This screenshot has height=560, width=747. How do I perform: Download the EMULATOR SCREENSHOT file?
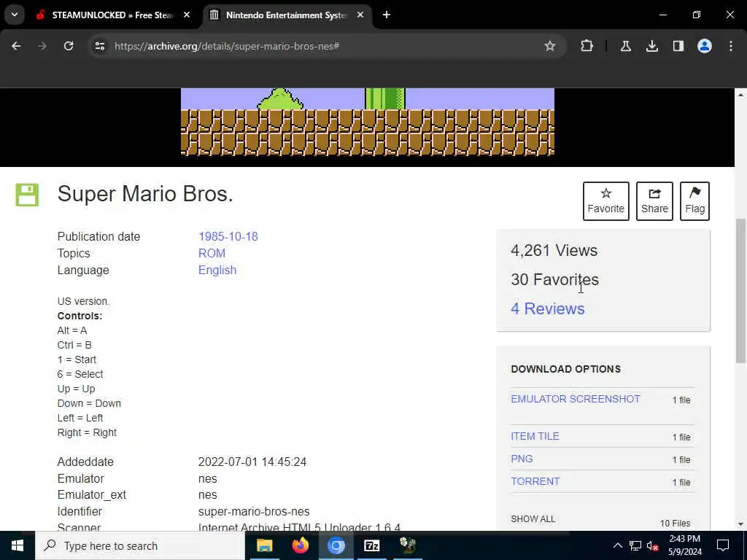576,399
